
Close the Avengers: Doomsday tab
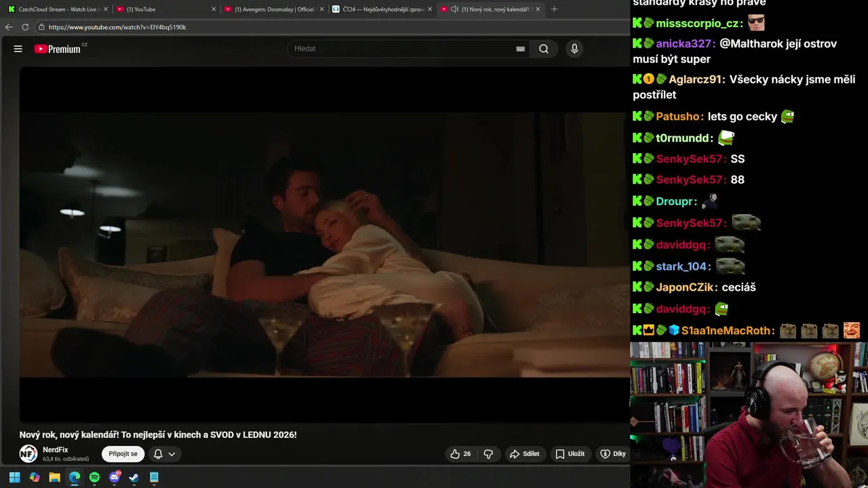322,9
